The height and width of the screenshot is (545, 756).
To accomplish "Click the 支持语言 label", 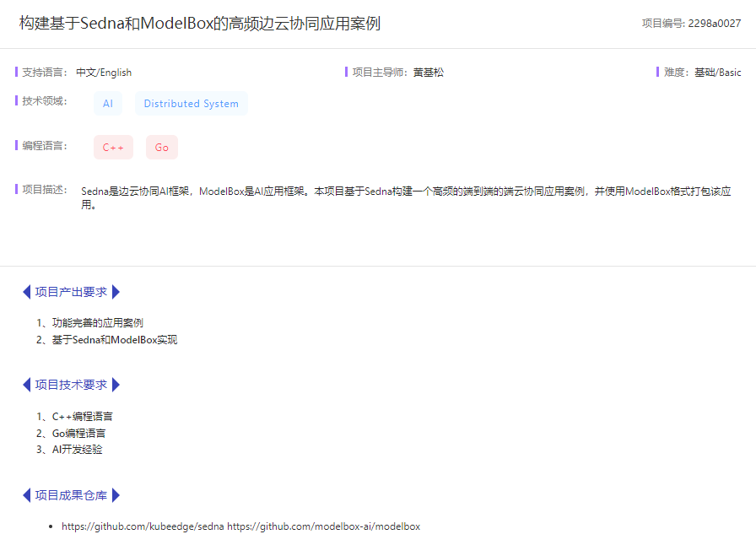I will pos(45,73).
